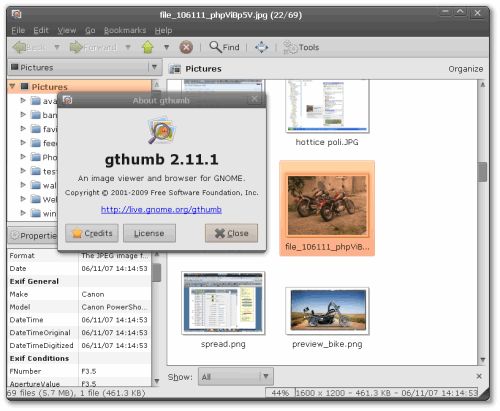The height and width of the screenshot is (411, 500).
Task: Expand the 'ban' folder in tree
Action: tap(23, 115)
